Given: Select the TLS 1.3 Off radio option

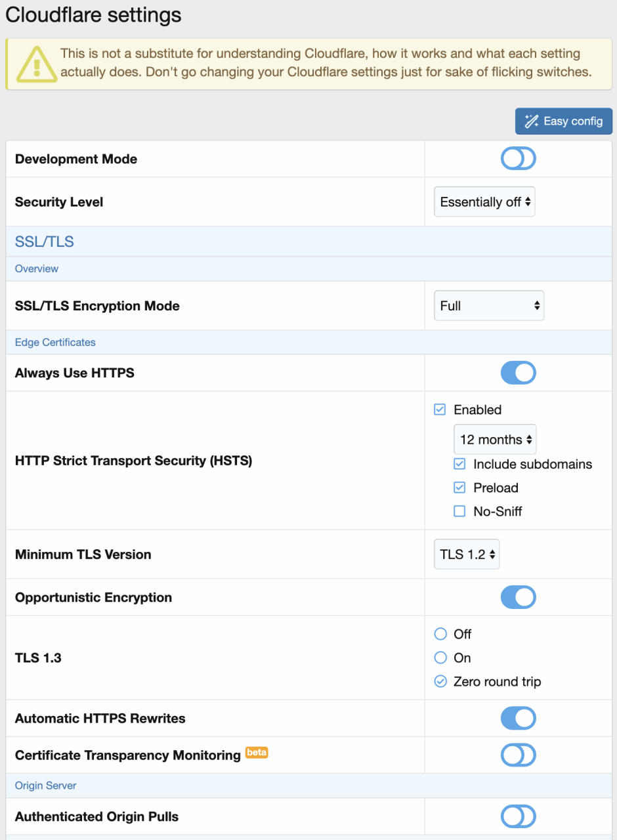Looking at the screenshot, I should pos(440,634).
